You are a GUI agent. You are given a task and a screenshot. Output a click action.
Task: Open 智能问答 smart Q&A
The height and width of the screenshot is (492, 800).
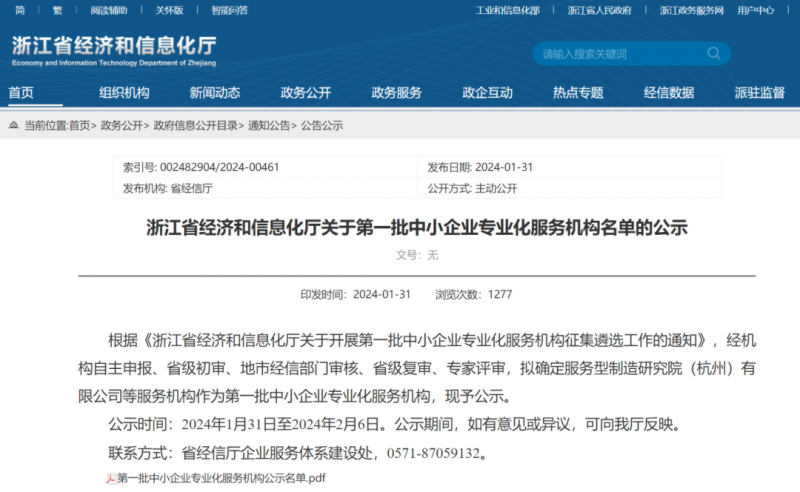[230, 10]
